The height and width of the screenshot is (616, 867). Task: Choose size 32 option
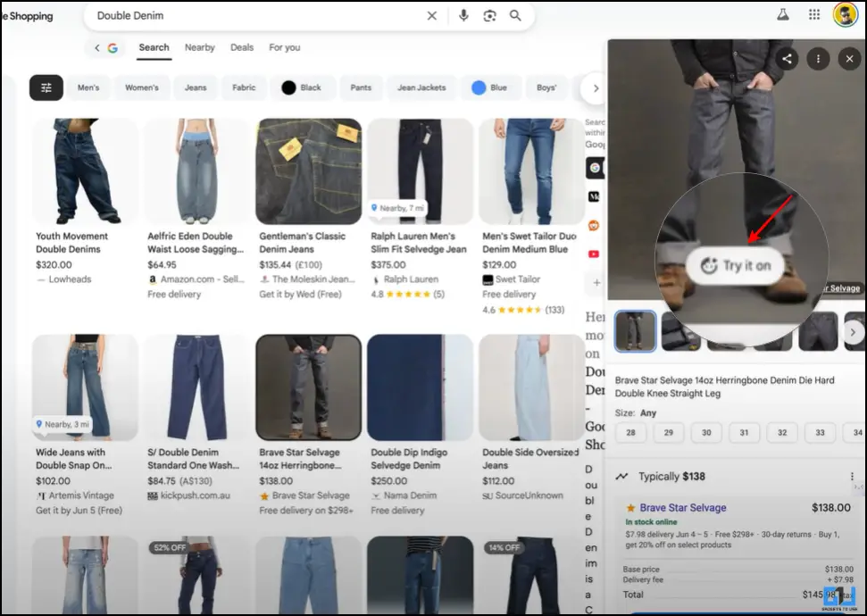(782, 432)
